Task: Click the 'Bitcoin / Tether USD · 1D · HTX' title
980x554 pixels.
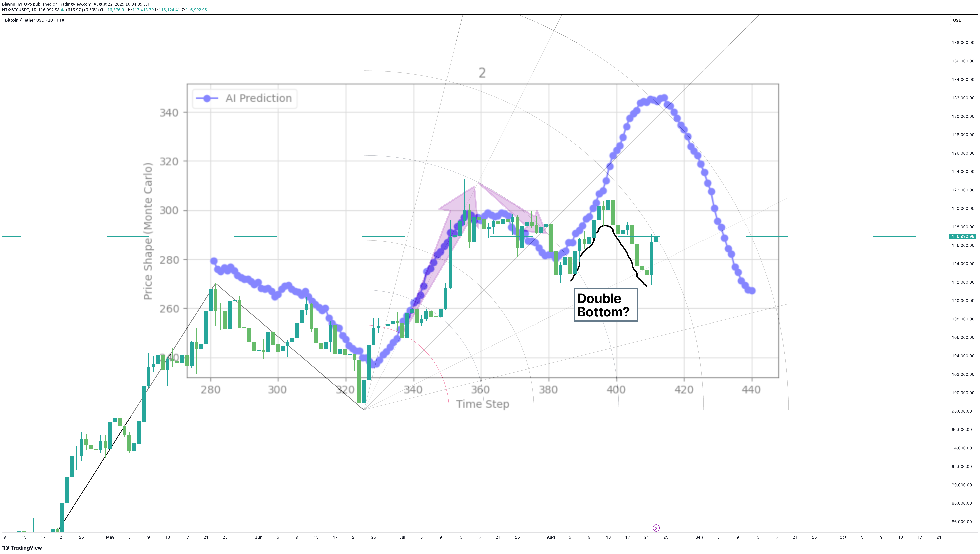Action: click(35, 20)
